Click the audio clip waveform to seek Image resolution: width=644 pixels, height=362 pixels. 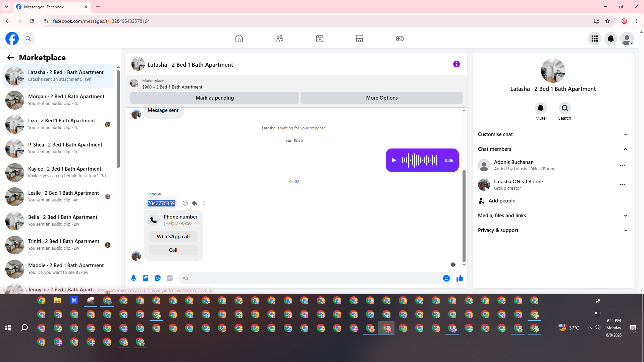(420, 160)
